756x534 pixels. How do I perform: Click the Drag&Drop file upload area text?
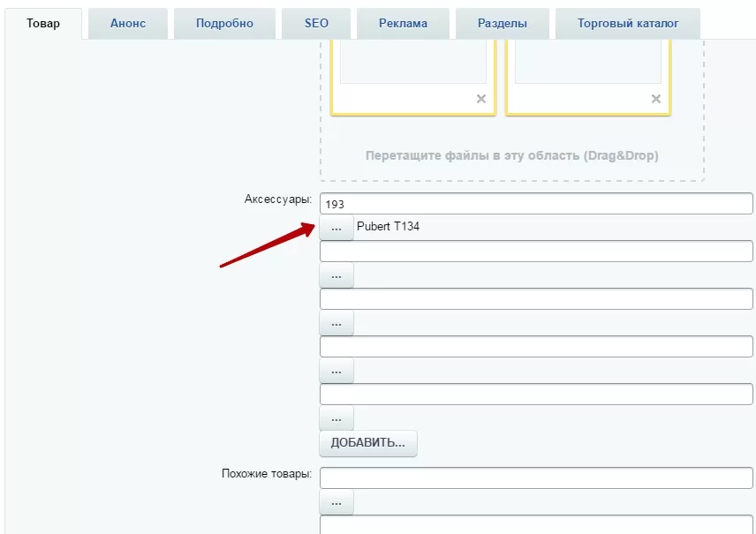512,155
